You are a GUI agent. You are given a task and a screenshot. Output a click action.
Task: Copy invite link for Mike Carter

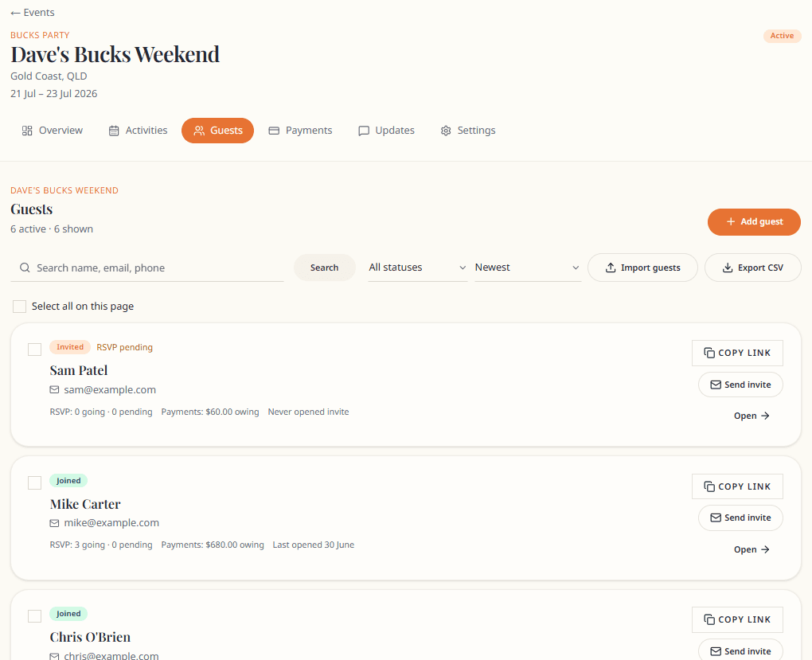point(737,486)
